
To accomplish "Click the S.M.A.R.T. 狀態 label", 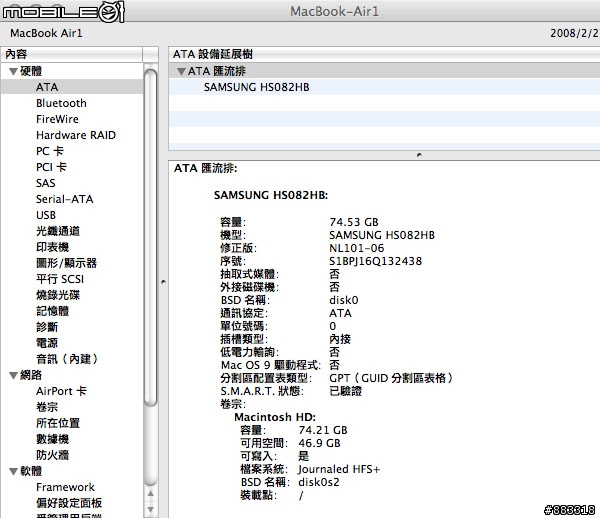I will point(262,391).
